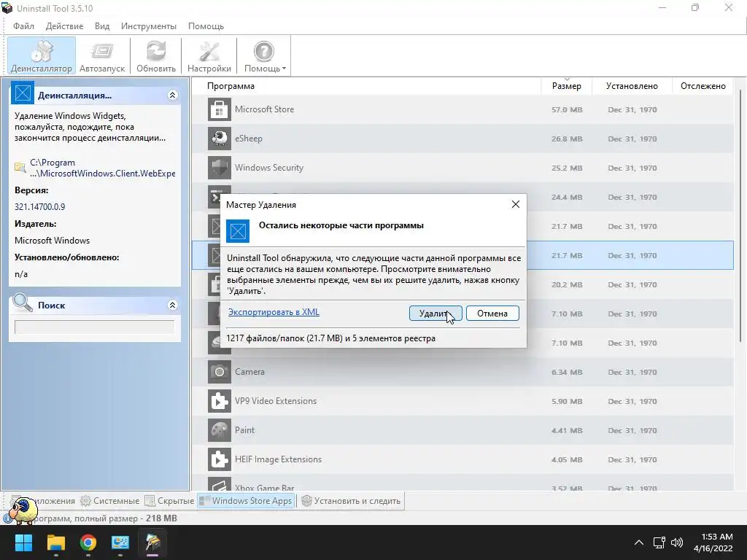Select the eSheep app icon
This screenshot has width=747, height=560.
(x=220, y=139)
